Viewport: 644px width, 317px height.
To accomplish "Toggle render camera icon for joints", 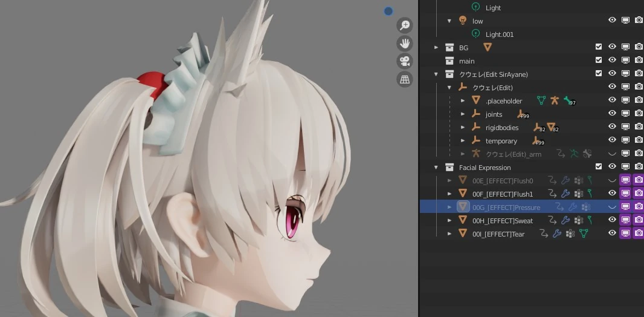I will [x=638, y=113].
